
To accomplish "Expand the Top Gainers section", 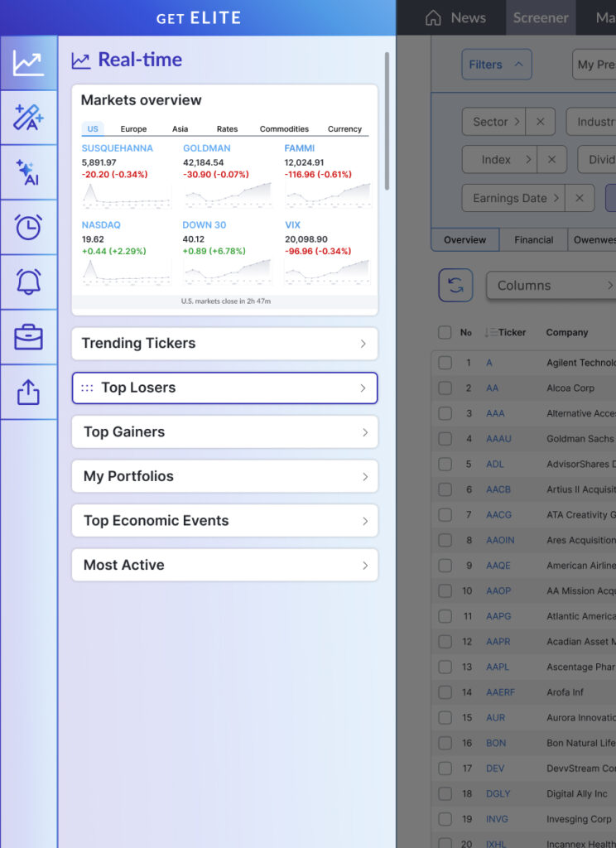I will [x=224, y=432].
